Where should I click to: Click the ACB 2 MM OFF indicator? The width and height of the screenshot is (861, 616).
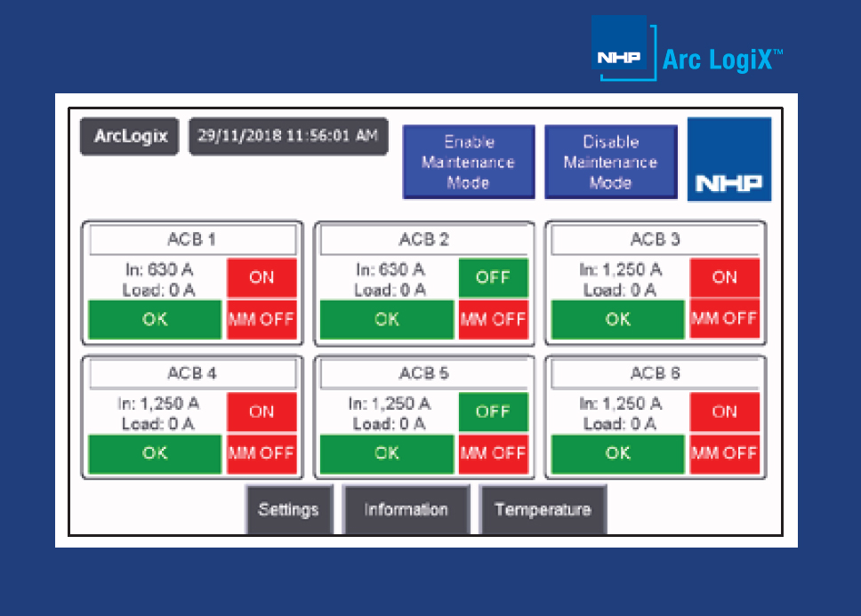[493, 319]
